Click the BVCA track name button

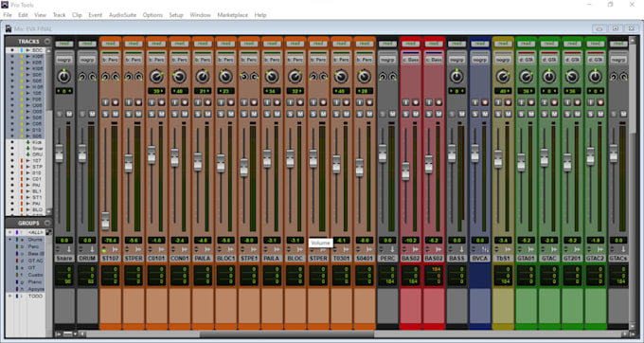click(x=480, y=258)
